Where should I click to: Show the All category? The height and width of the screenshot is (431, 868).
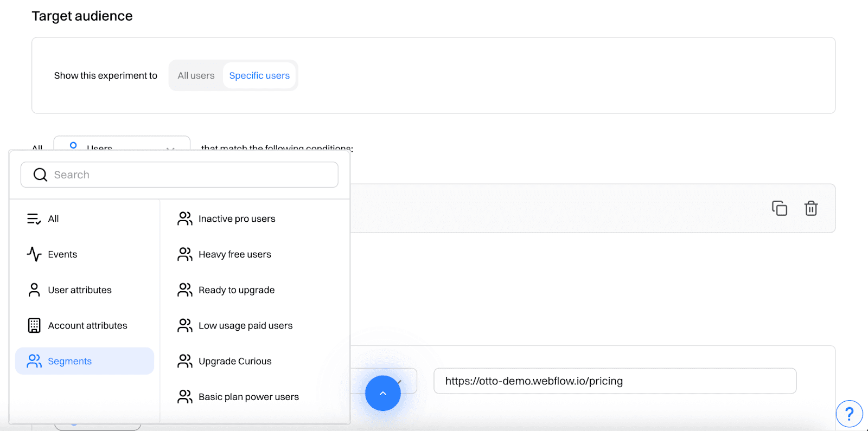tap(85, 218)
